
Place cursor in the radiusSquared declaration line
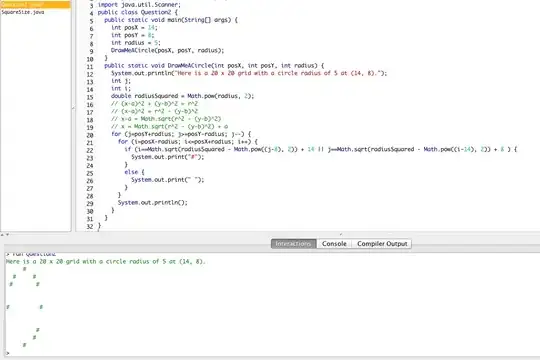coord(182,96)
